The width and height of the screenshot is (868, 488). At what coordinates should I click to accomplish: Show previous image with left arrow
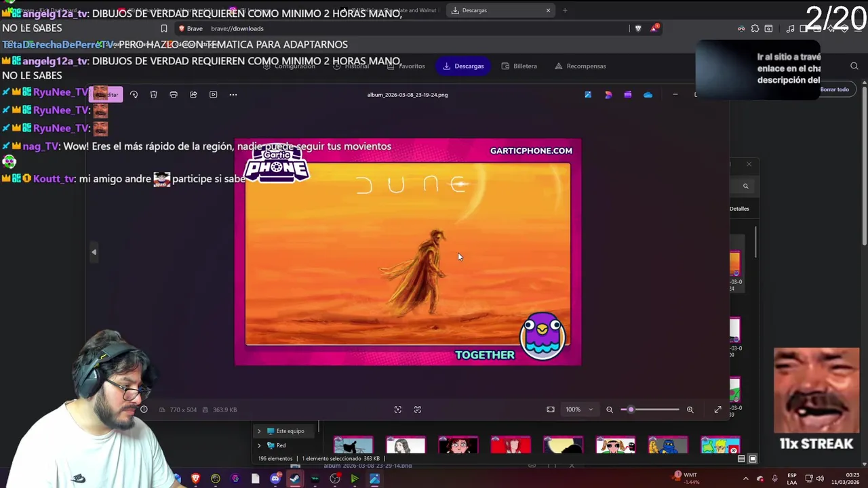click(x=94, y=252)
